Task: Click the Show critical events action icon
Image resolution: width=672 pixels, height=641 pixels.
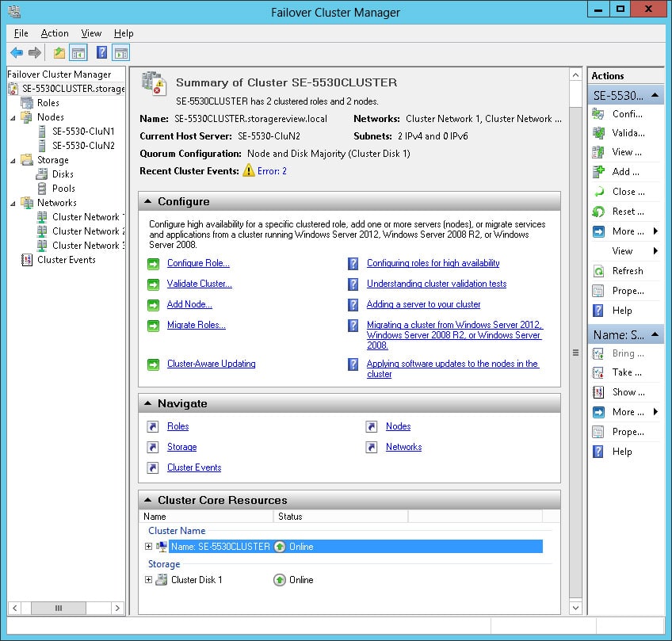Action: 598,392
